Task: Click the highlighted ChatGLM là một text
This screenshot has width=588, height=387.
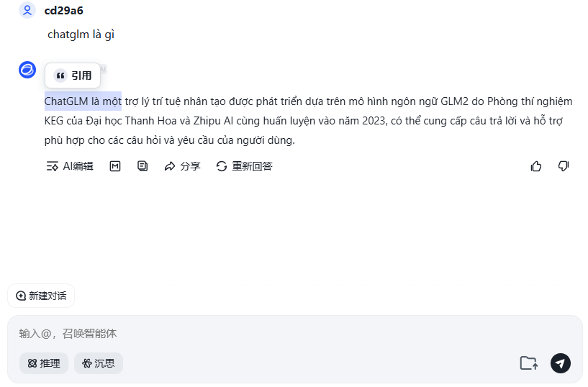Action: click(83, 101)
